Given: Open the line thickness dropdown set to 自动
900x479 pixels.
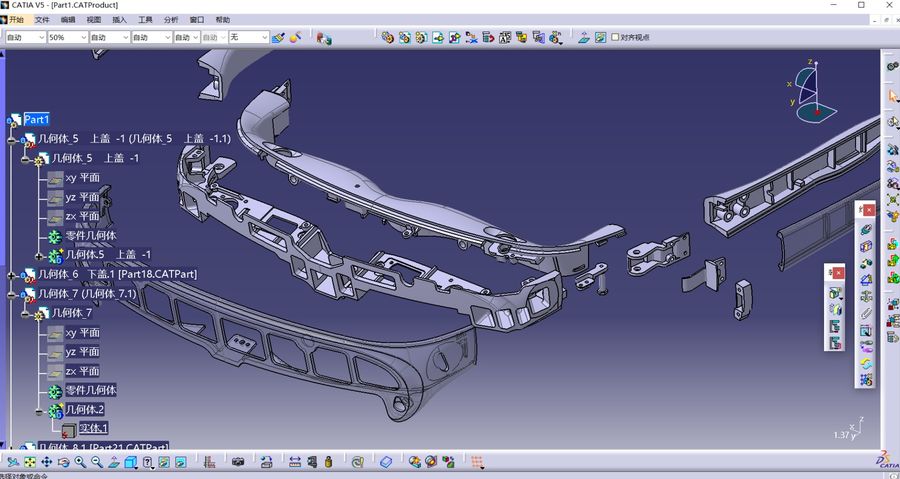Looking at the screenshot, I should click(110, 37).
